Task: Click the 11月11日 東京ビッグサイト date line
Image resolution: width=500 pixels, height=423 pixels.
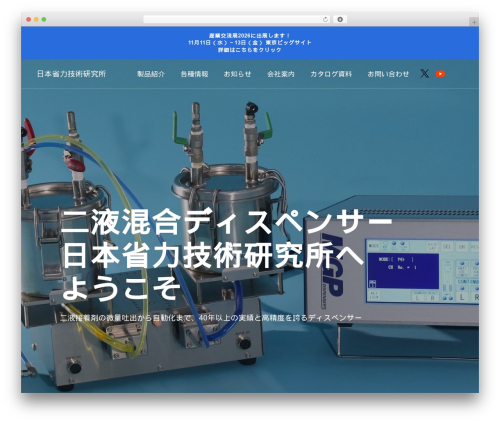Action: click(250, 42)
